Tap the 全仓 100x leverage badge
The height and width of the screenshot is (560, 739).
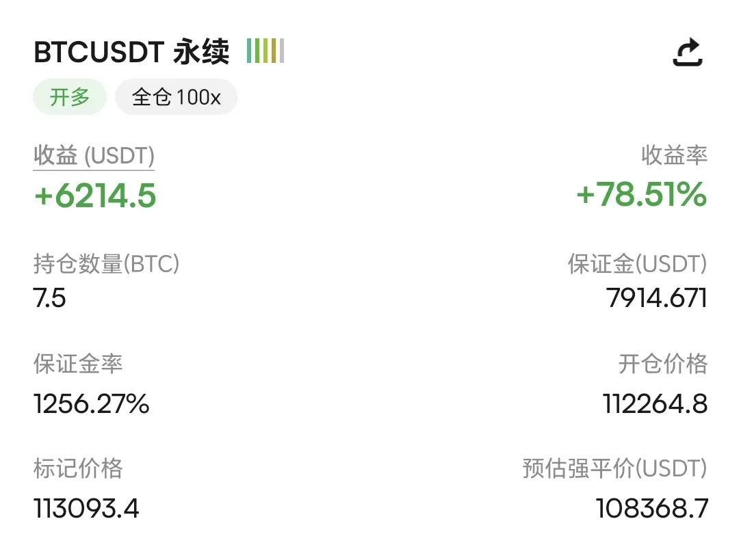click(x=177, y=97)
